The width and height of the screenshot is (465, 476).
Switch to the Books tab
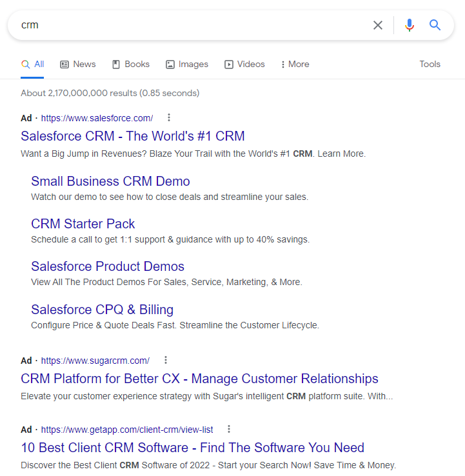[131, 64]
